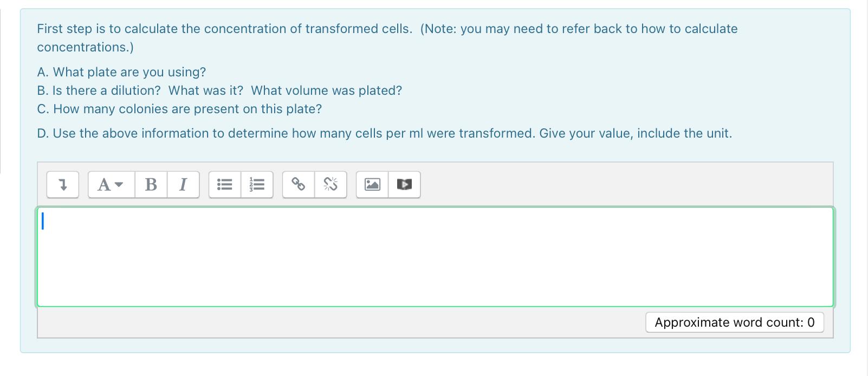This screenshot has height=376, width=868.
Task: Click the editor toolbar background area
Action: tap(596, 184)
